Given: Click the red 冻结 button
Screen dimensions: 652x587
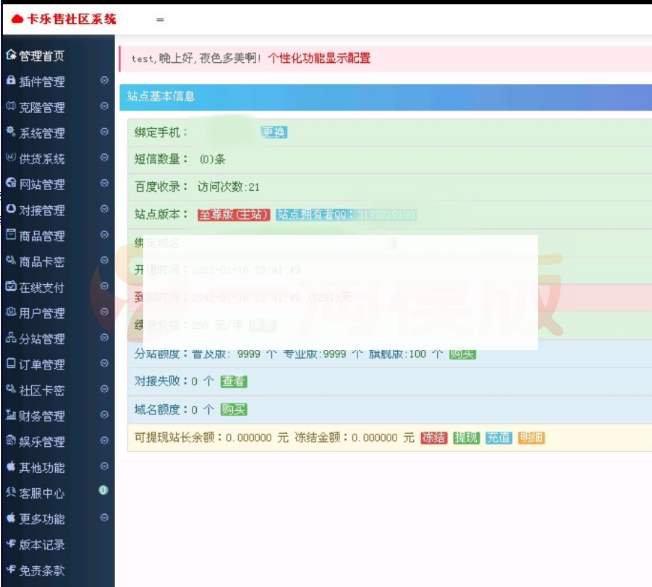Looking at the screenshot, I should [x=433, y=438].
